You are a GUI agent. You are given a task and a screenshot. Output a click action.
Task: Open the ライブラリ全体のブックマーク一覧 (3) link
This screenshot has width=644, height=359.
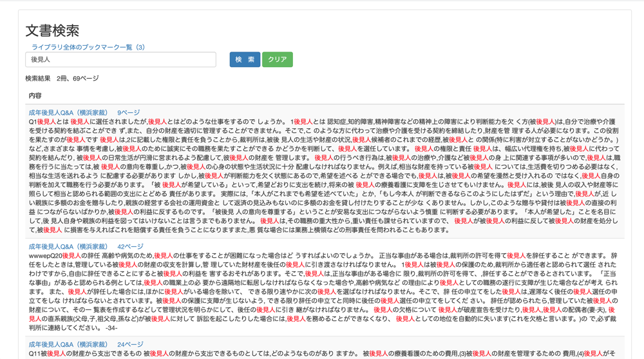pyautogui.click(x=88, y=47)
